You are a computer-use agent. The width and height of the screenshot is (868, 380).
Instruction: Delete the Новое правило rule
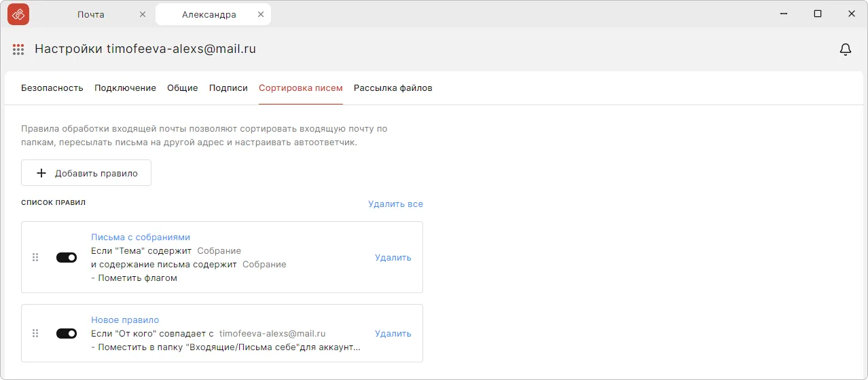click(x=393, y=333)
